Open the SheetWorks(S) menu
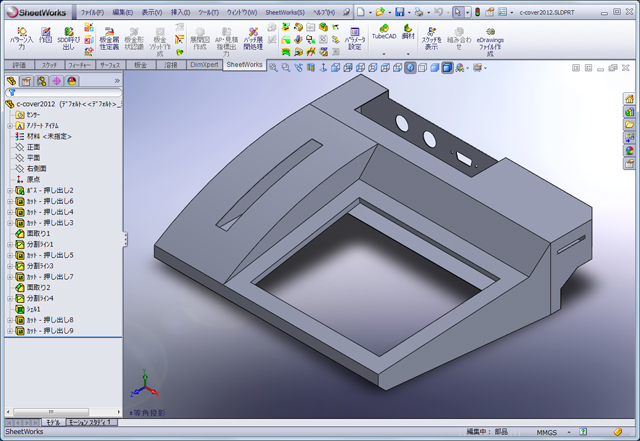The image size is (640, 441). coord(285,11)
